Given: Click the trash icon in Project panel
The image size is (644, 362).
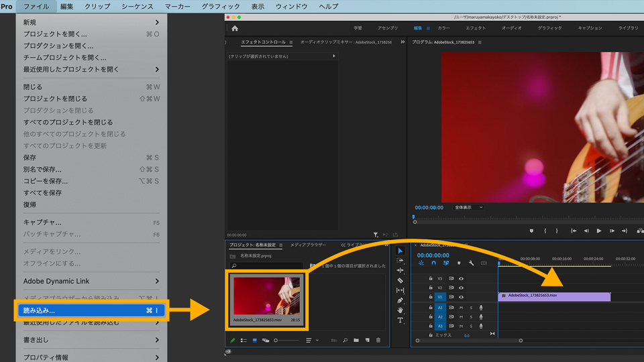Looking at the screenshot, I should coord(378,341).
